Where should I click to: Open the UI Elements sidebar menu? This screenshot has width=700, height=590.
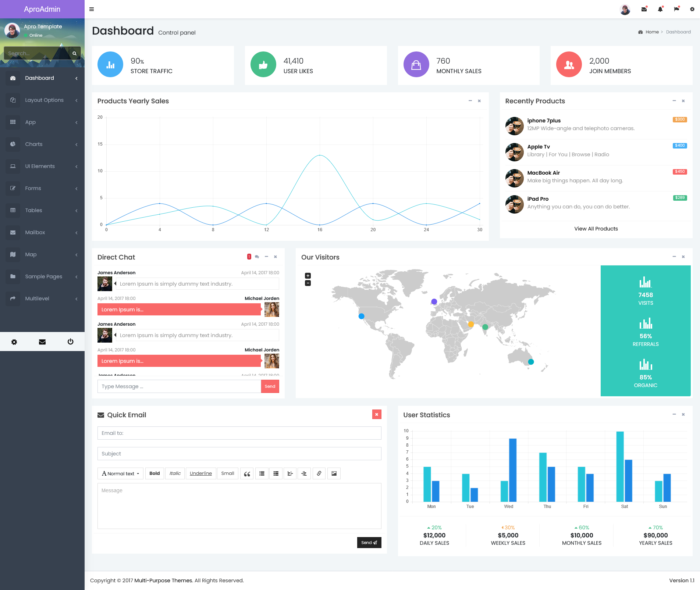[42, 166]
